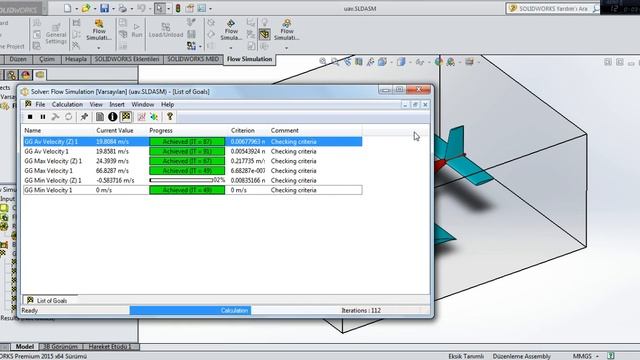
Task: Show the solver Info panel
Action: 113,117
